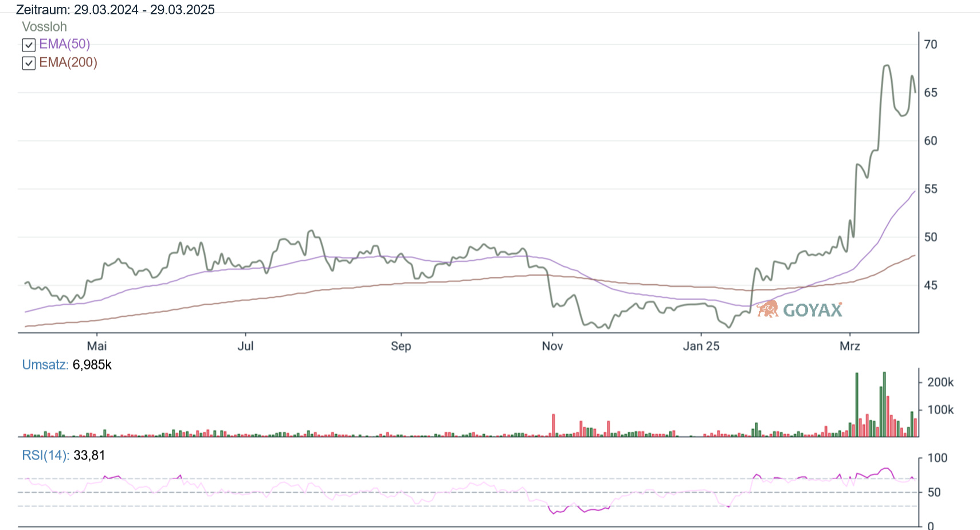This screenshot has height=530, width=980.
Task: Click the 100 RSI axis label
Action: [938, 458]
